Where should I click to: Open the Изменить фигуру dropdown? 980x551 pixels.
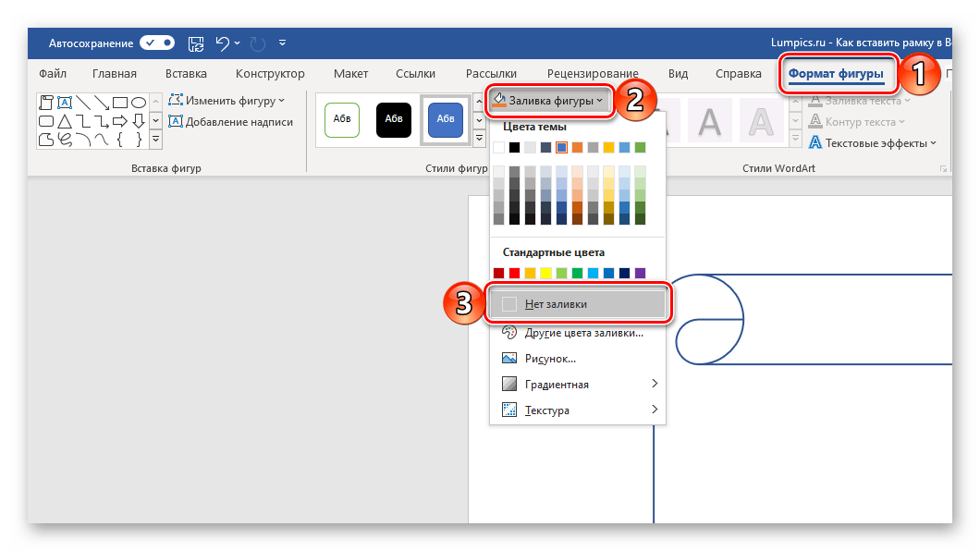click(x=227, y=101)
